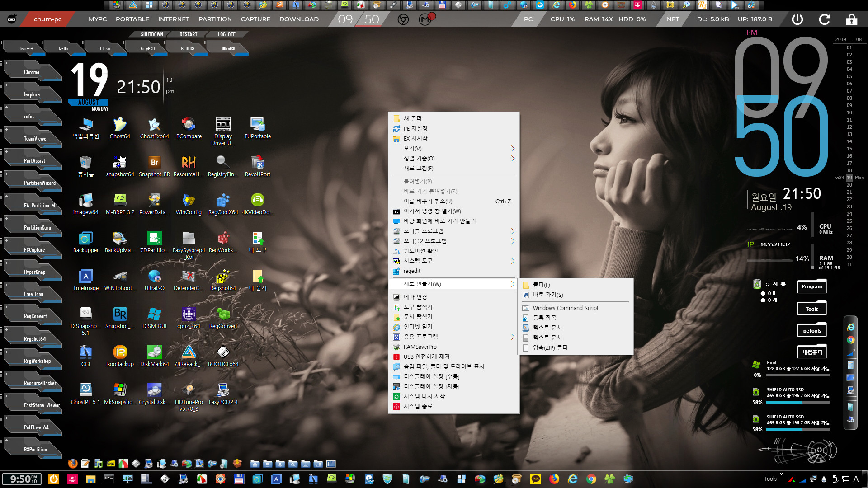The image size is (868, 488).
Task: Click the RESTART button
Action: [188, 34]
